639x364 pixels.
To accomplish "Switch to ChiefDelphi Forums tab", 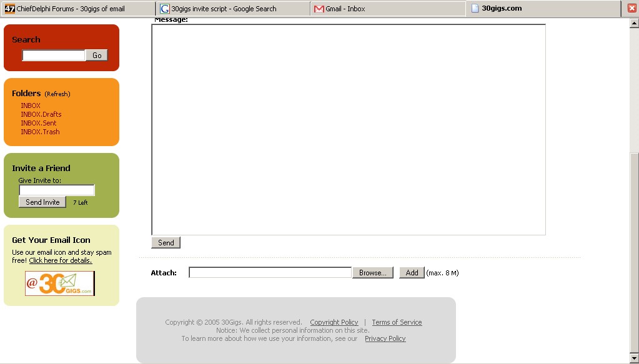I will 78,9.
